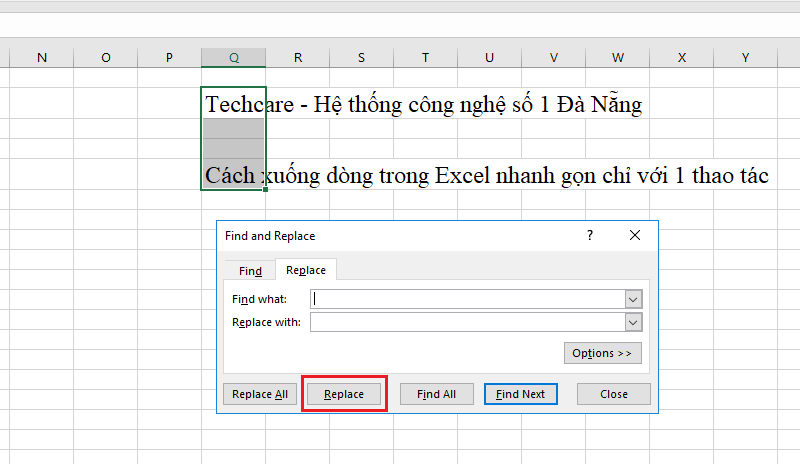
Task: Open the dialog help question mark
Action: pyautogui.click(x=590, y=235)
